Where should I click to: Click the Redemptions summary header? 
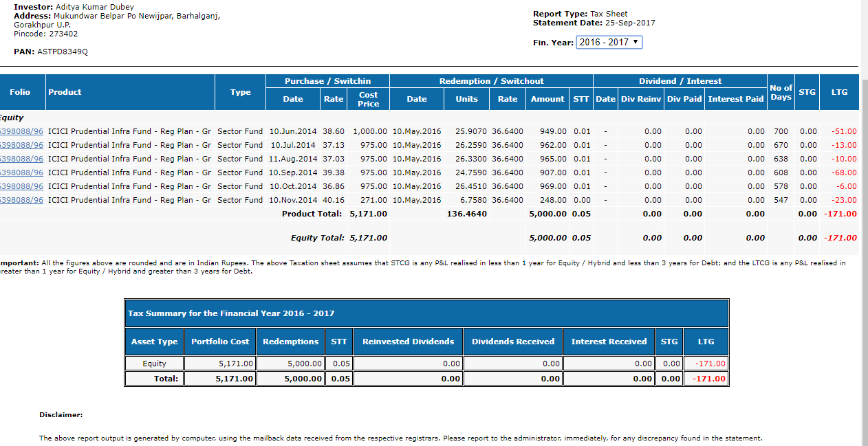(290, 342)
